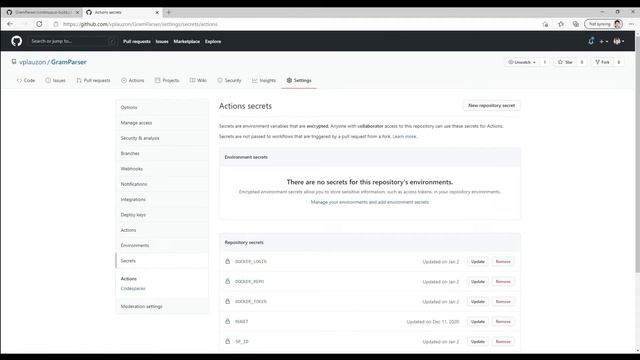
Task: Click the lock icon in the address bar
Action: [x=56, y=24]
